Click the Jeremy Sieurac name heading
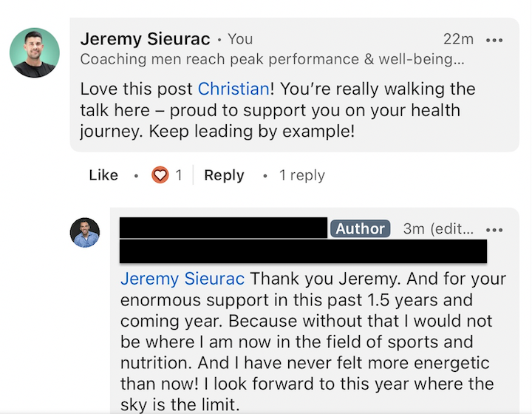 tap(145, 39)
